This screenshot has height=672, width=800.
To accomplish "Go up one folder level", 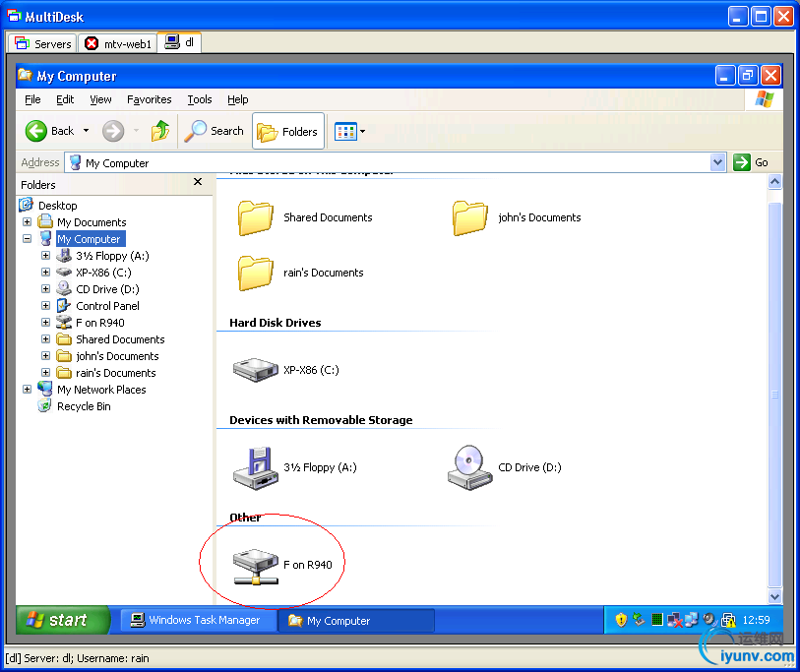I will click(x=160, y=131).
